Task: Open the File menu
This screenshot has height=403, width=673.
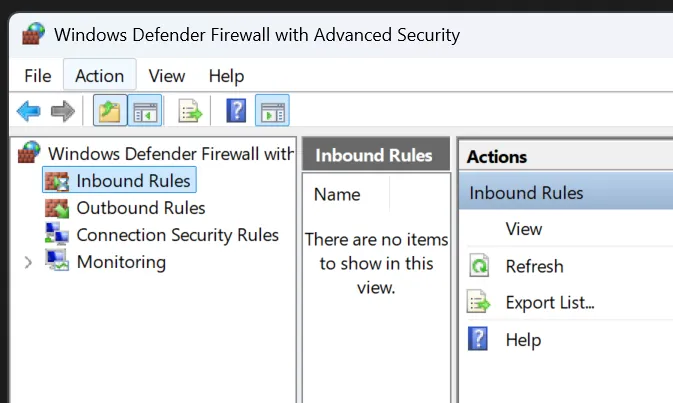Action: coord(38,76)
